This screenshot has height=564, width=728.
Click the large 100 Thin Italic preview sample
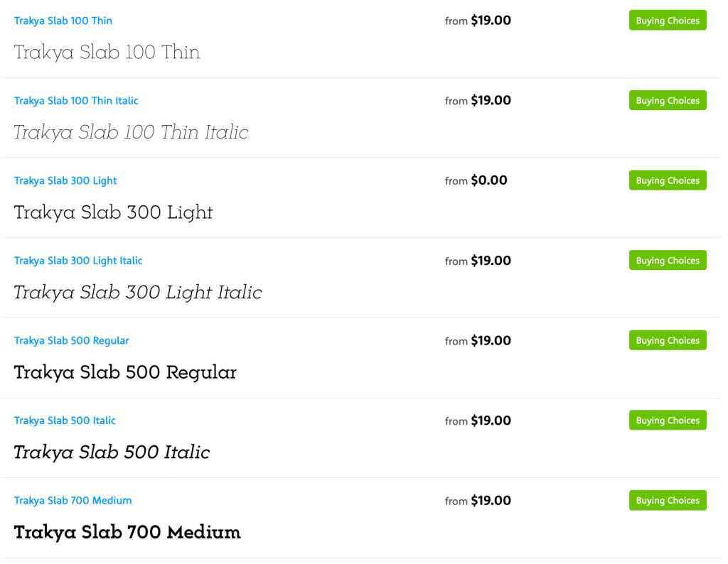131,133
